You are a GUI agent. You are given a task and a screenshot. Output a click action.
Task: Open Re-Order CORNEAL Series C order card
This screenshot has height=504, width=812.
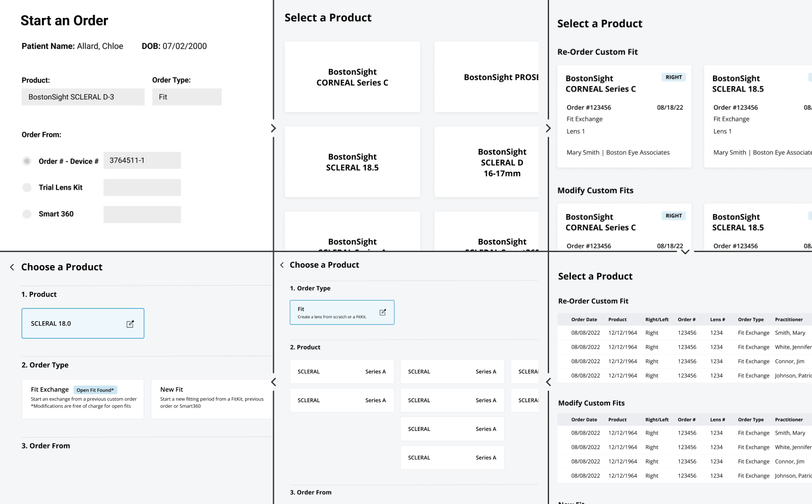624,116
